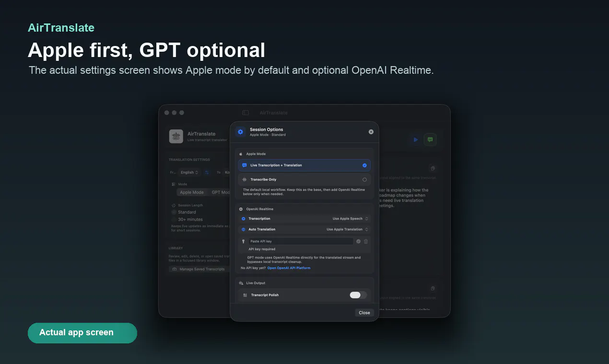Open the Use Apple Translation dropdown
This screenshot has height=364, width=609.
pyautogui.click(x=348, y=229)
